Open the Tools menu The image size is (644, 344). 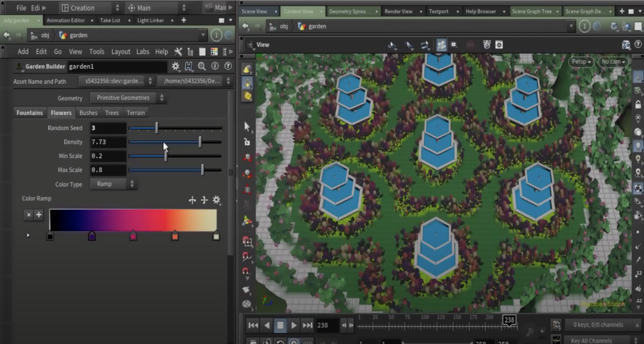point(97,51)
